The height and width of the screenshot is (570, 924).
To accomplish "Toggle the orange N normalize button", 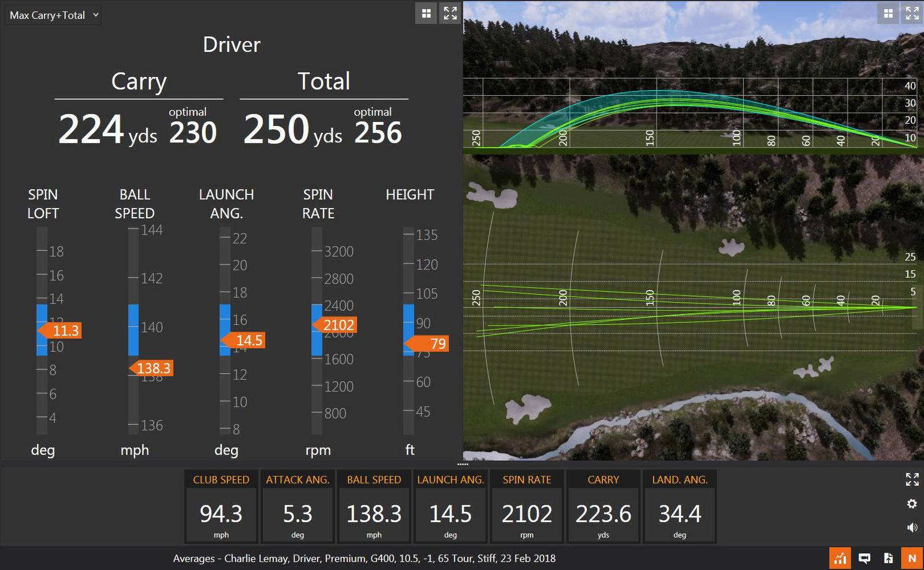I will pyautogui.click(x=912, y=558).
